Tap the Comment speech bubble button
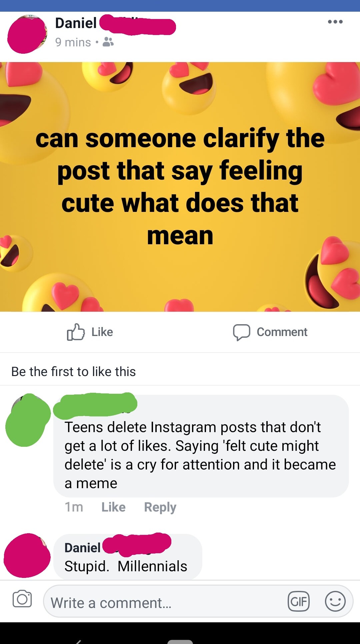 point(270,332)
